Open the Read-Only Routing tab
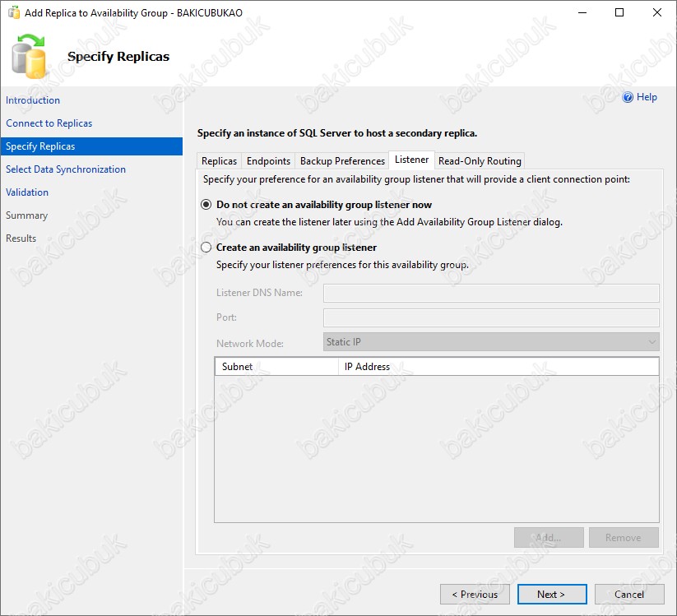The image size is (677, 616). 480,161
